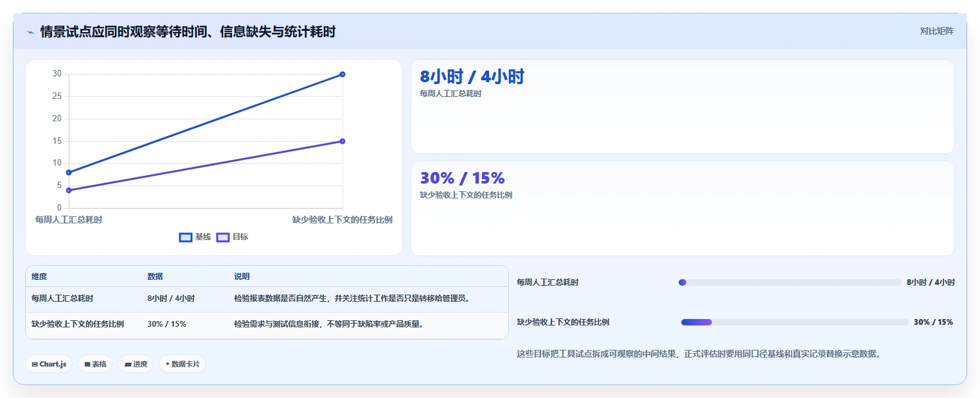This screenshot has width=980, height=398.
Task: Select the 8小时 / 4小时 data card value
Action: pos(472,77)
